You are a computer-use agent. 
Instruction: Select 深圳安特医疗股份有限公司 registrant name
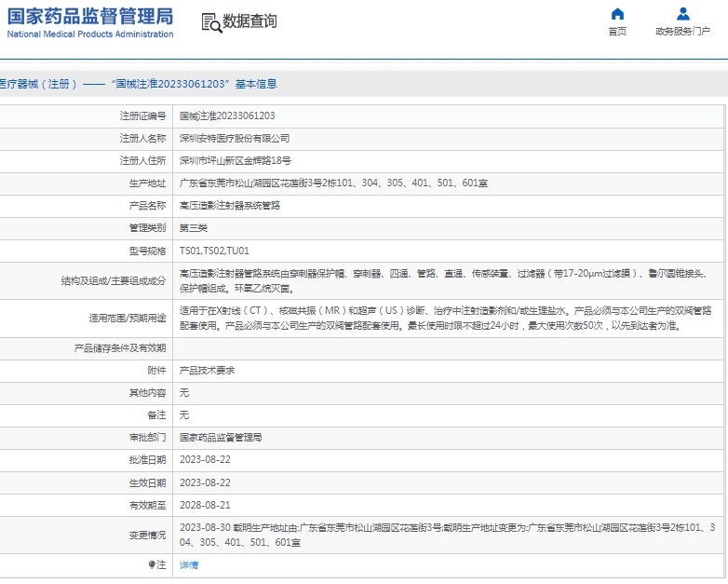235,139
